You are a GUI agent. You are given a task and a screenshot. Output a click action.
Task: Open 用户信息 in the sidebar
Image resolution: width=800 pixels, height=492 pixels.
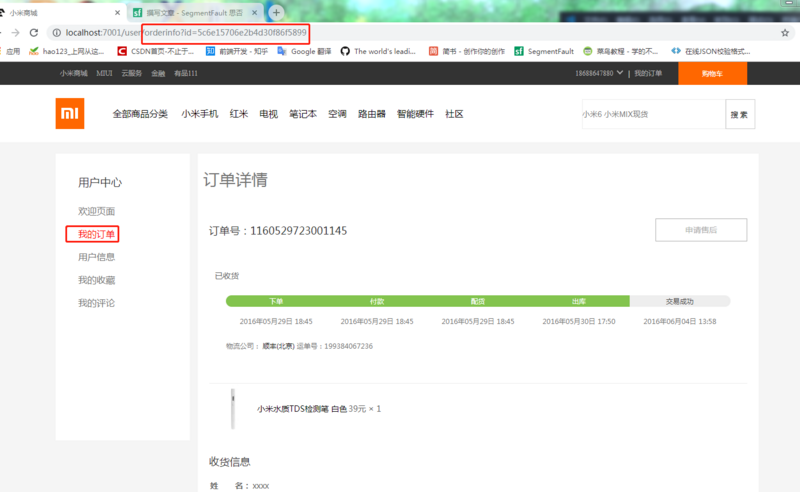point(96,257)
